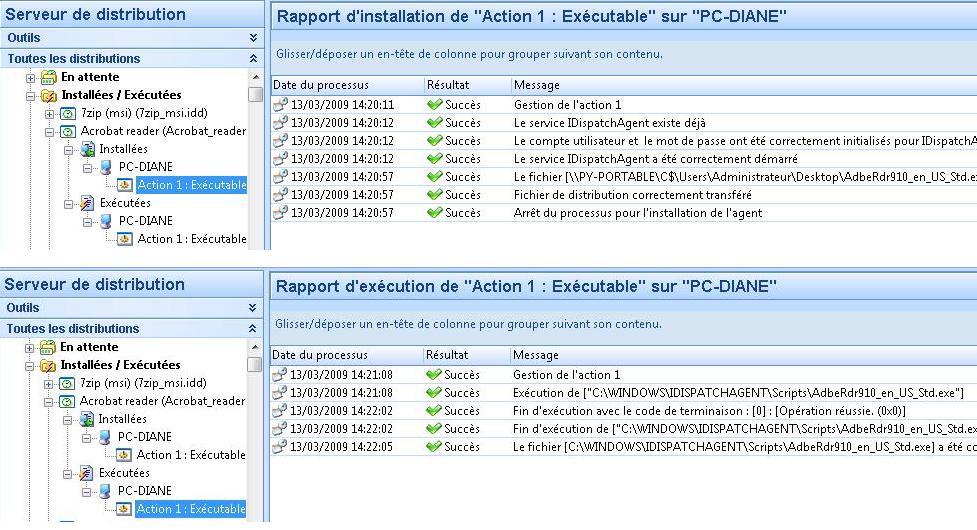Screen dimensions: 977x530
Task: Click the top tree's vertical scrollbar thumb
Action: (255, 95)
